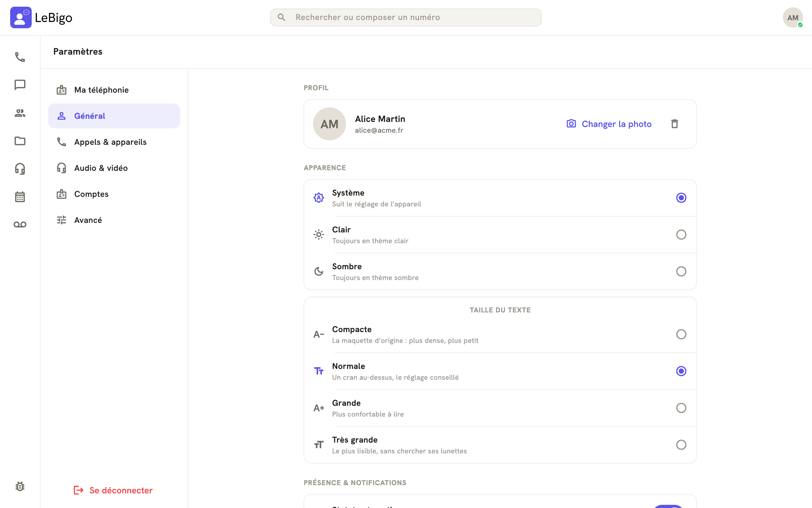The image size is (812, 508).
Task: Open Général settings section
Action: coord(114,116)
